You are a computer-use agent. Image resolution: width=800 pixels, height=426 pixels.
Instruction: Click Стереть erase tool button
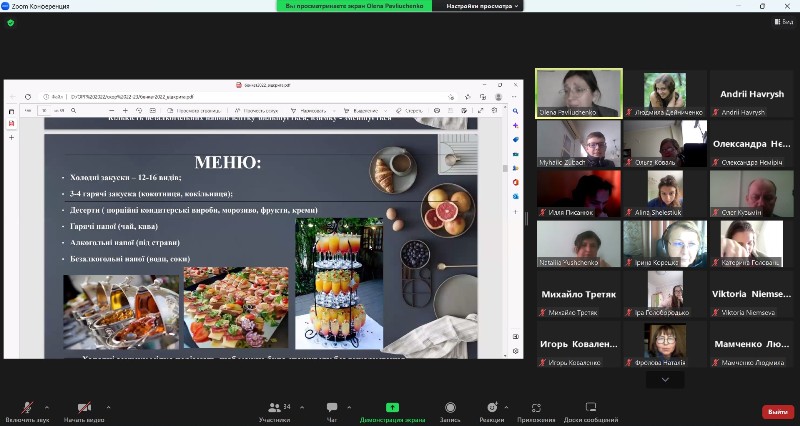tap(410, 110)
